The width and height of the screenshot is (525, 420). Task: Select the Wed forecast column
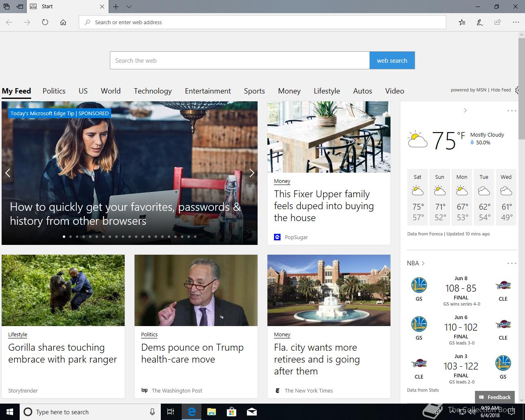tap(506, 197)
